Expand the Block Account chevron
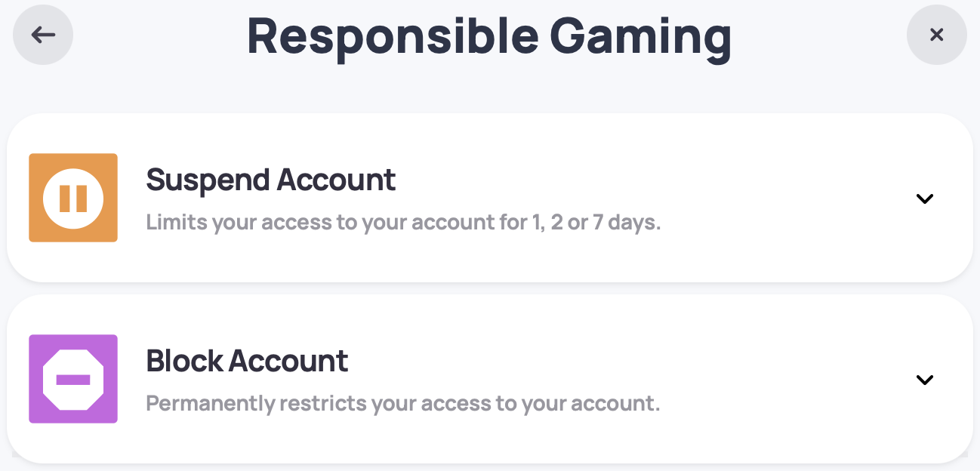This screenshot has width=980, height=471. [x=924, y=380]
